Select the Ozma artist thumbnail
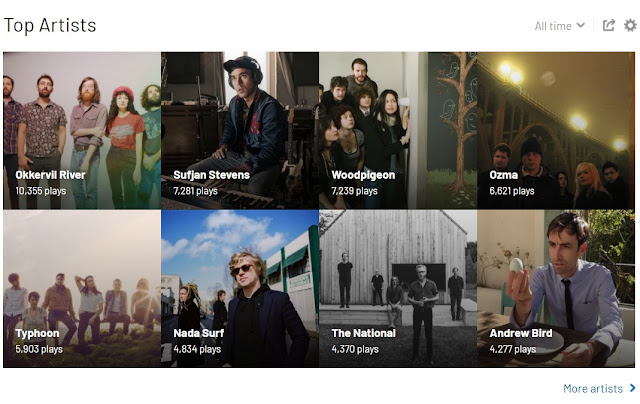 click(556, 131)
